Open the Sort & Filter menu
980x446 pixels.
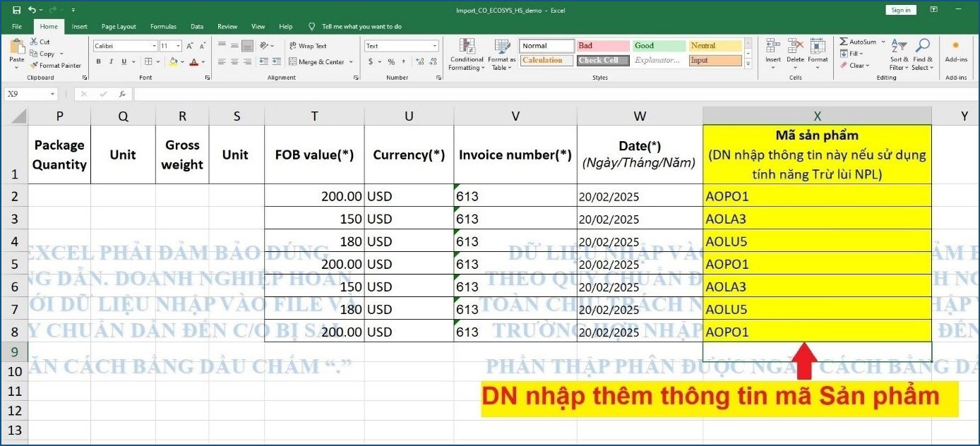coord(900,55)
